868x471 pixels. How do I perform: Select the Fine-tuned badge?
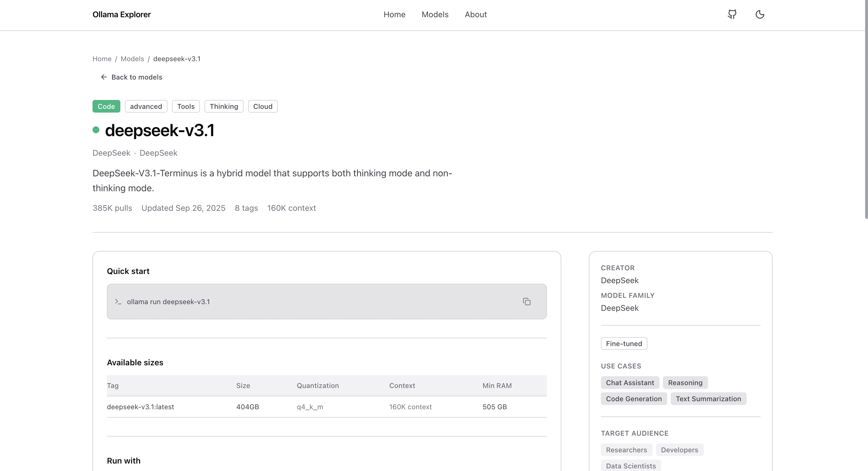[x=624, y=343]
